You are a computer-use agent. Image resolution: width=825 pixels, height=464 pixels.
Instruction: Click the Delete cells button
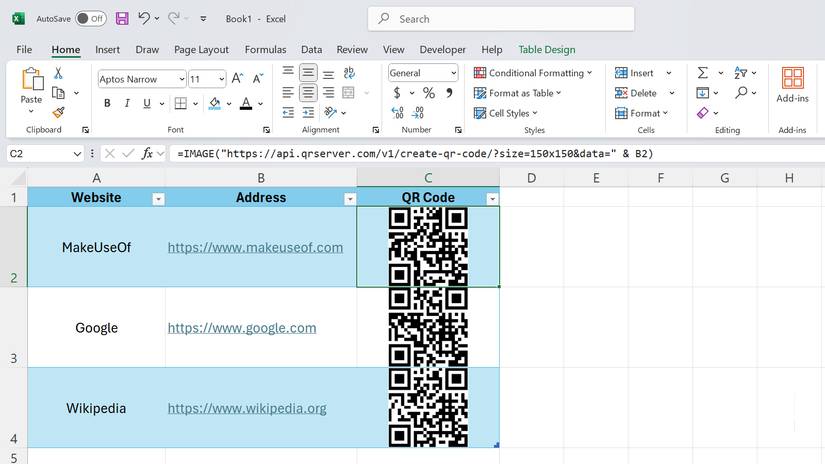636,93
